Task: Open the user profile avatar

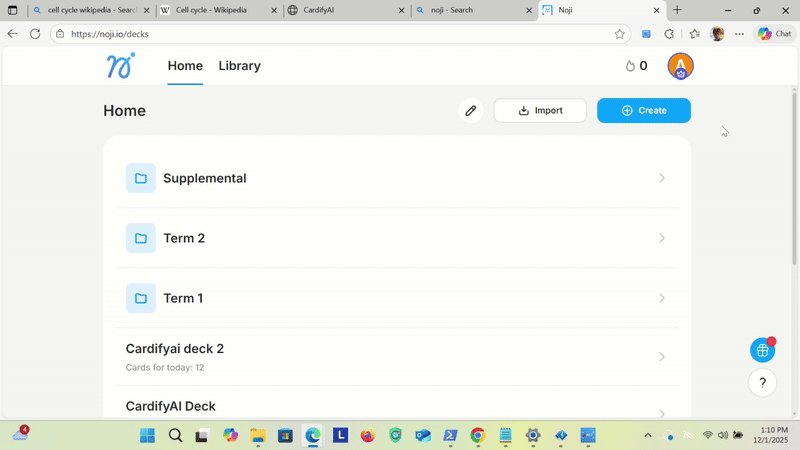Action: tap(680, 66)
